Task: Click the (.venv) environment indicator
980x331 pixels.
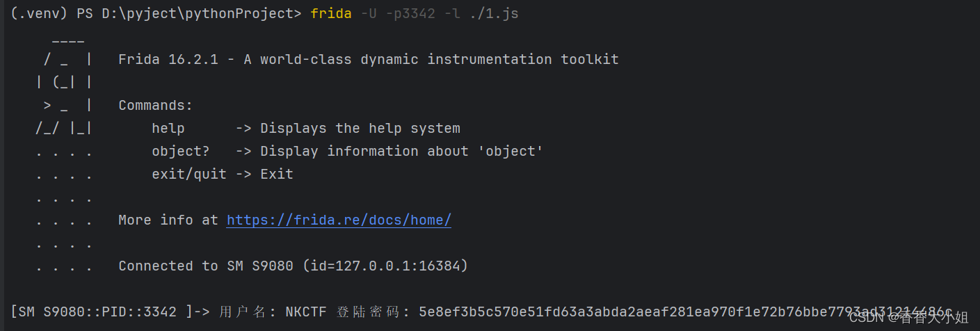Action: pyautogui.click(x=38, y=14)
